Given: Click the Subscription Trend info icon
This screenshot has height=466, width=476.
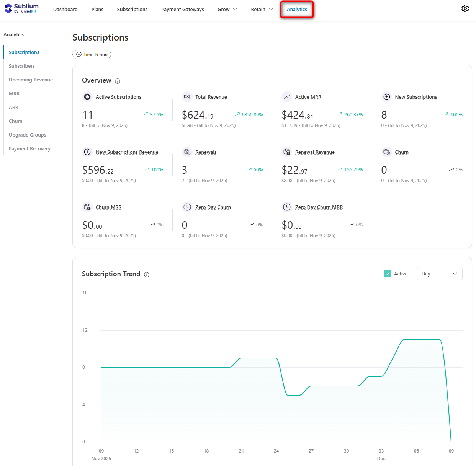Looking at the screenshot, I should pyautogui.click(x=147, y=275).
